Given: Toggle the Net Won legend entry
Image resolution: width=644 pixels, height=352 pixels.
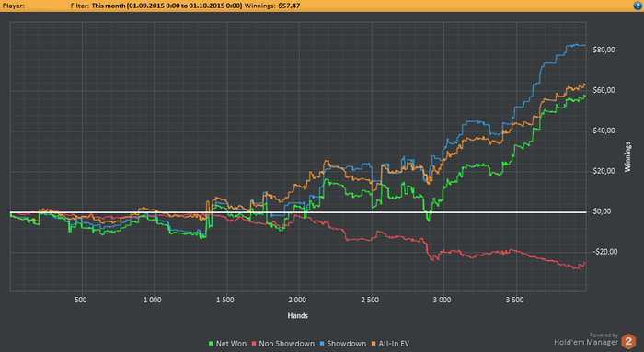Looking at the screenshot, I should pyautogui.click(x=227, y=344).
